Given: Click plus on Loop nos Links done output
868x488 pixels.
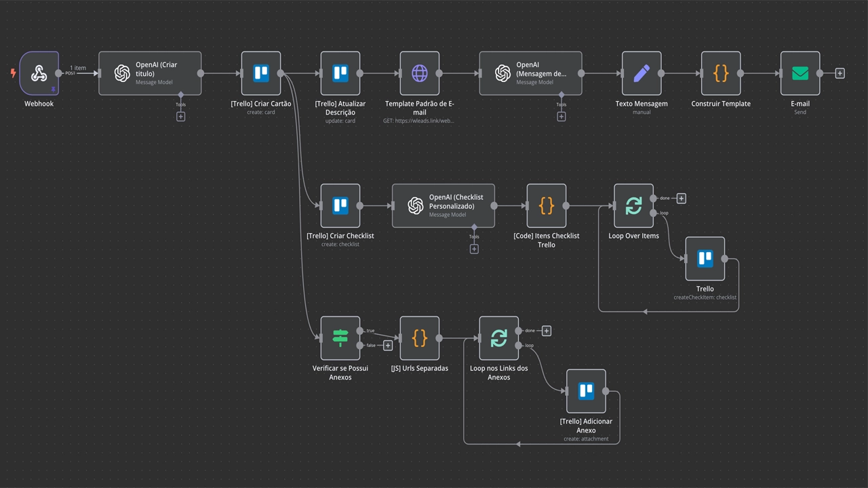Looking at the screenshot, I should [x=547, y=331].
